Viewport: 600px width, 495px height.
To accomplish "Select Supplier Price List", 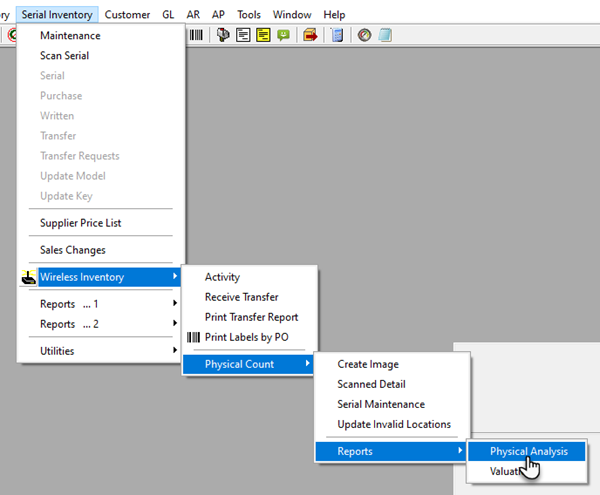I will tap(101, 223).
